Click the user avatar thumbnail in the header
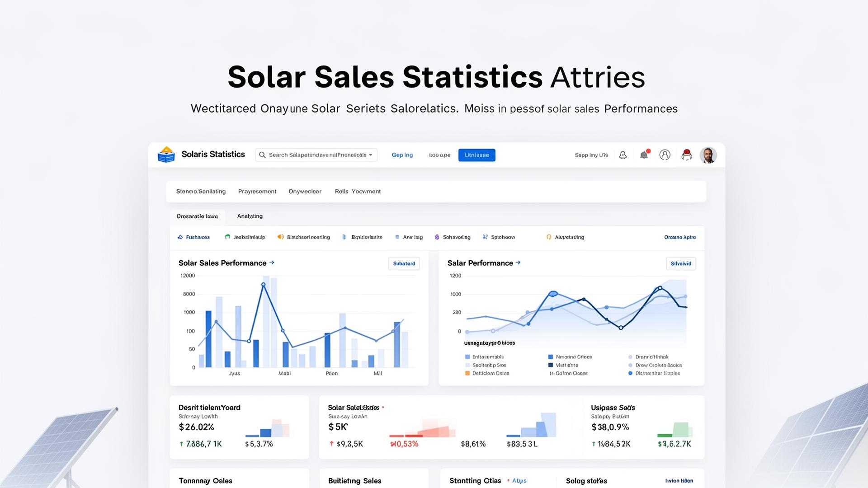The image size is (868, 488). pyautogui.click(x=708, y=155)
